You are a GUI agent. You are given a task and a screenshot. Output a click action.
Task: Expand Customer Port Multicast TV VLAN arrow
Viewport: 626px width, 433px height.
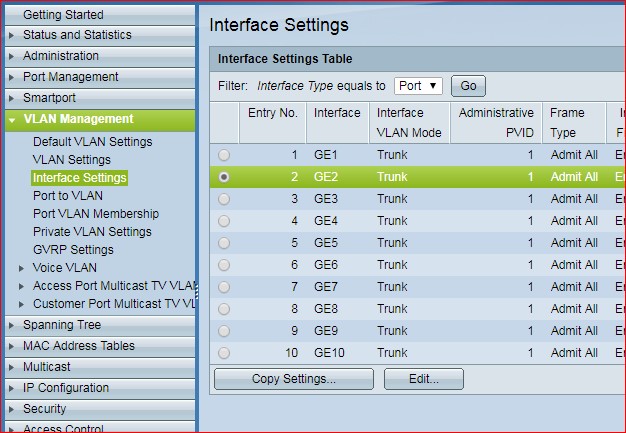(22, 304)
